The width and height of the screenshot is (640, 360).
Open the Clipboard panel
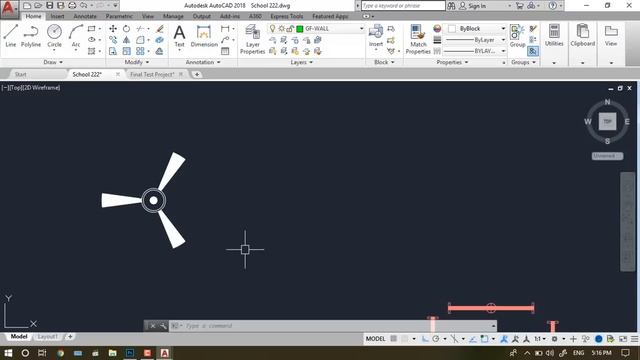[x=582, y=36]
